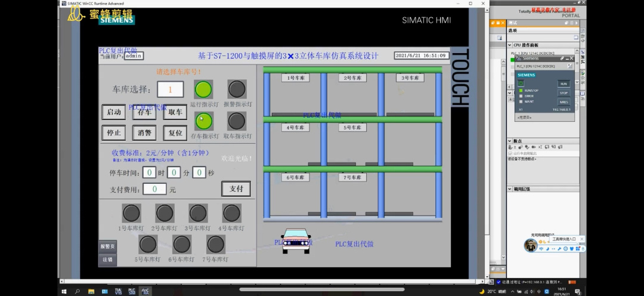Open the 指令 instructions side tab
Image resolution: width=644 pixels, height=296 pixels.
tap(583, 36)
